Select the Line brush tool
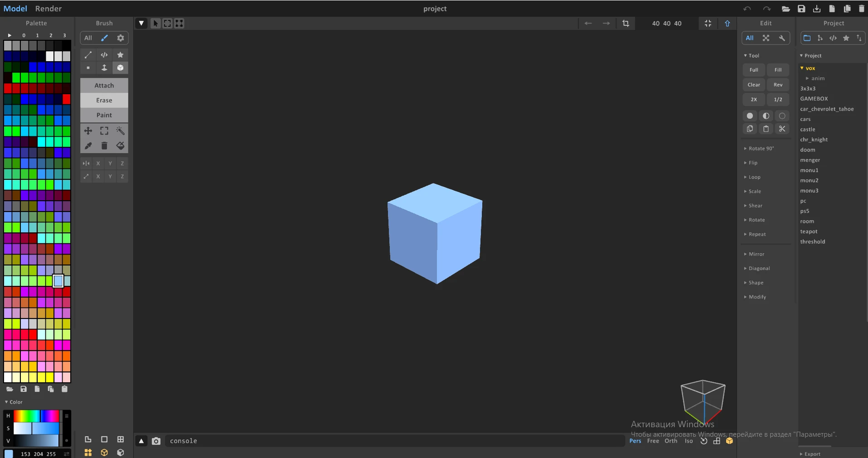The image size is (868, 458). coord(88,55)
